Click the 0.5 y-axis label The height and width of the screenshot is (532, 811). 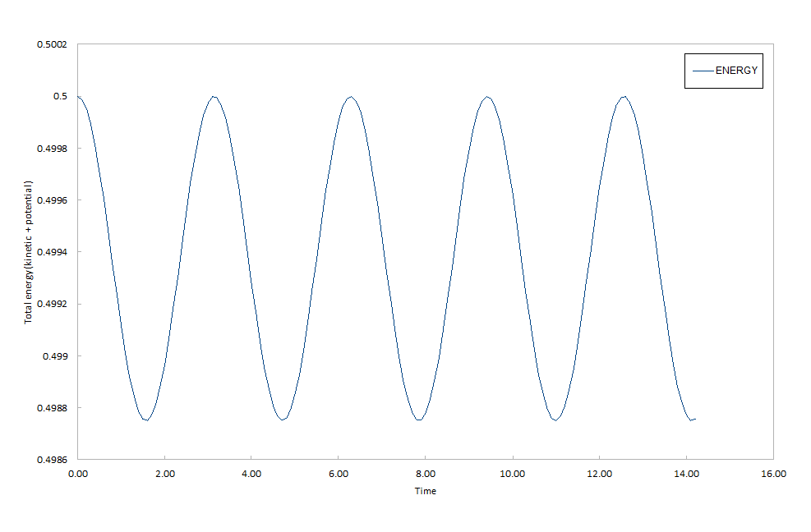click(60, 97)
